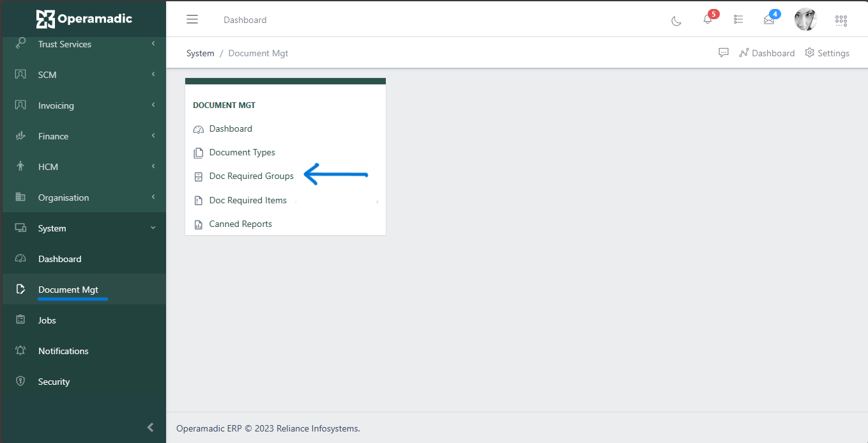Click the System monitor icon
Viewport: 868px width, 443px height.
(x=20, y=228)
